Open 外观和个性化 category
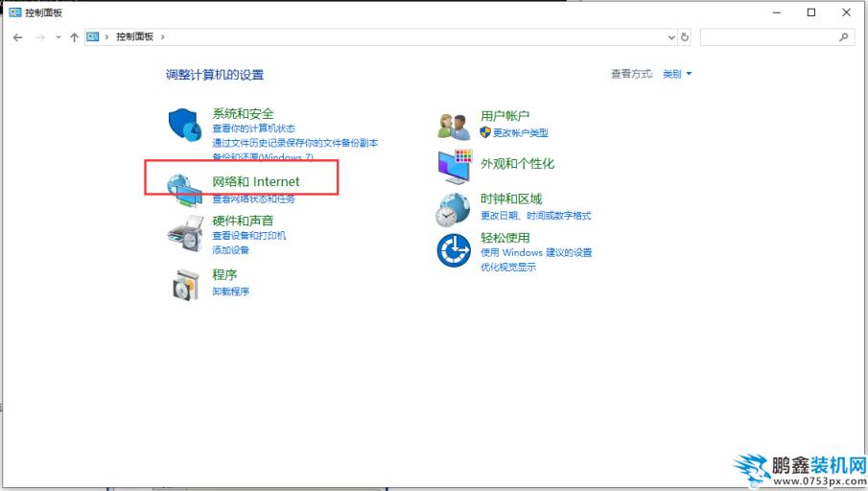 click(517, 164)
